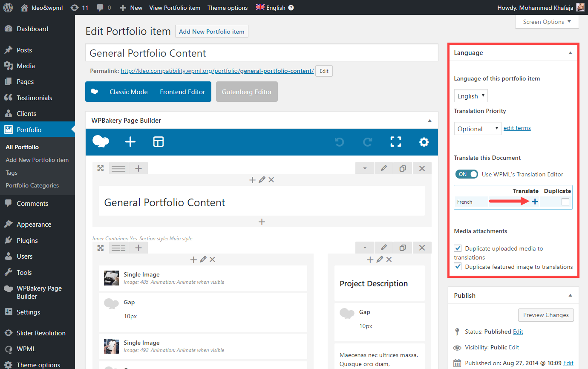
Task: Click the plus icon to translate into French
Action: 535,202
